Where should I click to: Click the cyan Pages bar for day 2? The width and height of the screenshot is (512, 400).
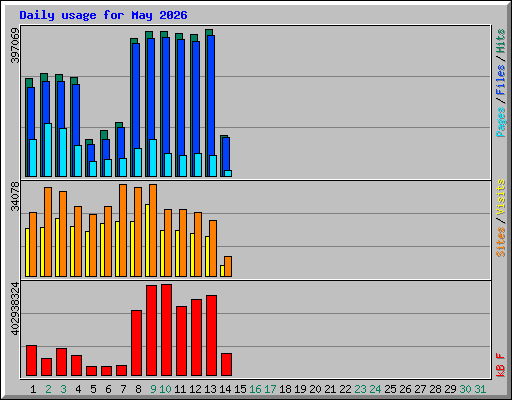48,150
